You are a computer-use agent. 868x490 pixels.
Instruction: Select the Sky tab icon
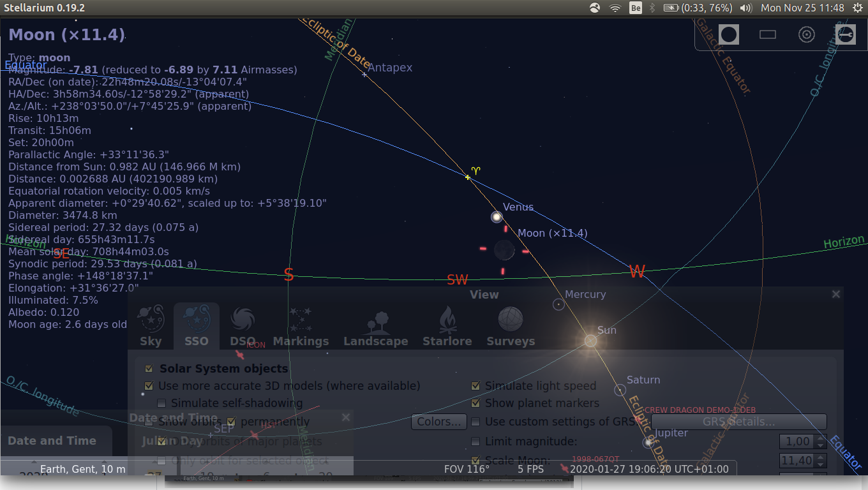click(151, 318)
